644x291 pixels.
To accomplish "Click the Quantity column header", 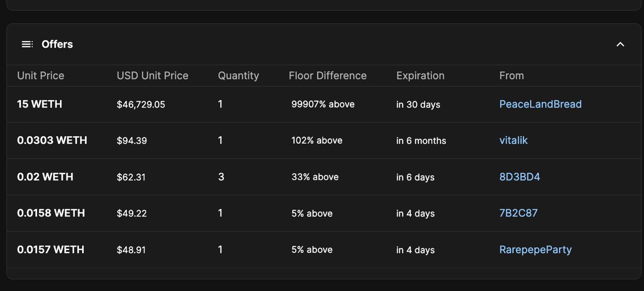I will pos(238,76).
